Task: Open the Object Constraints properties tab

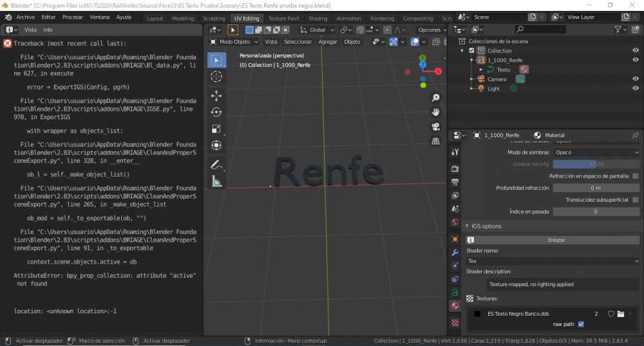Action: [x=455, y=279]
